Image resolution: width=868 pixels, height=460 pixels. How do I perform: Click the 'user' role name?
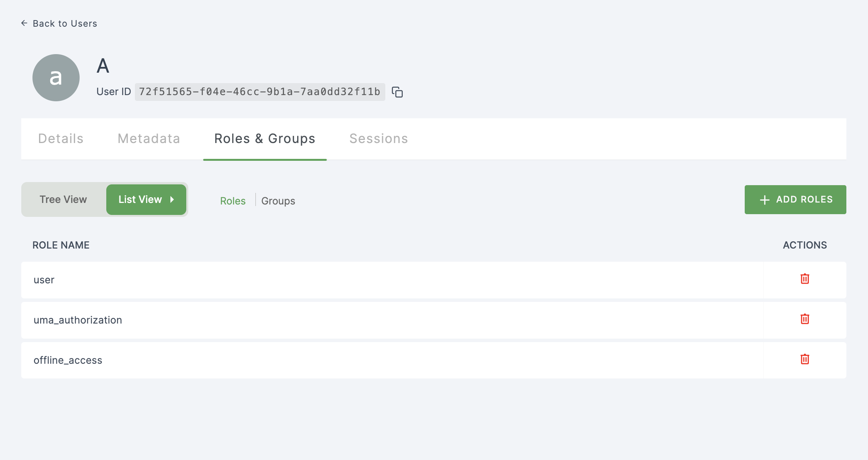tap(44, 280)
